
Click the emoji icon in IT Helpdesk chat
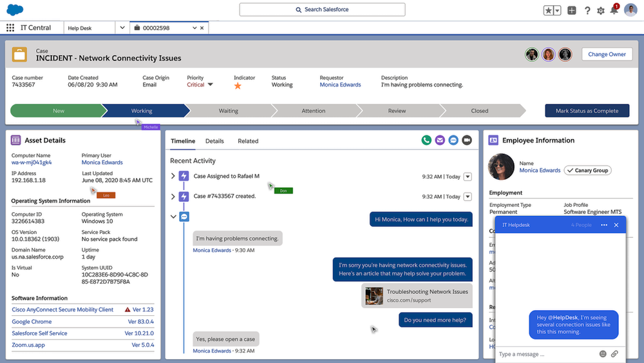click(603, 353)
